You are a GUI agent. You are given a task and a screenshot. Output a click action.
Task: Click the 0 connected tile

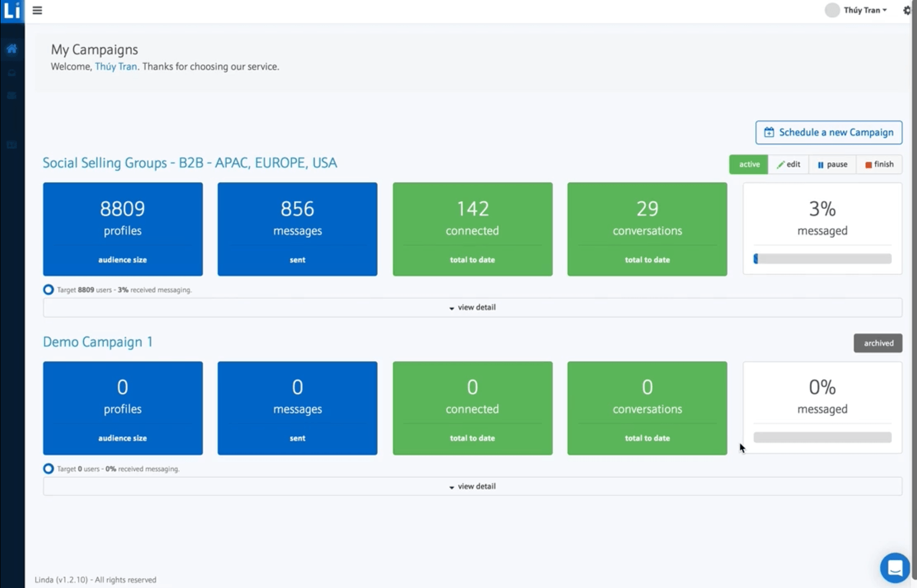coord(473,408)
